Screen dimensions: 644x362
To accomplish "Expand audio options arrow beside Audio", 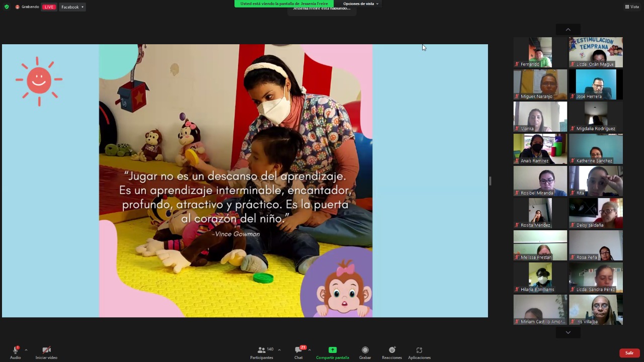I will (26, 350).
